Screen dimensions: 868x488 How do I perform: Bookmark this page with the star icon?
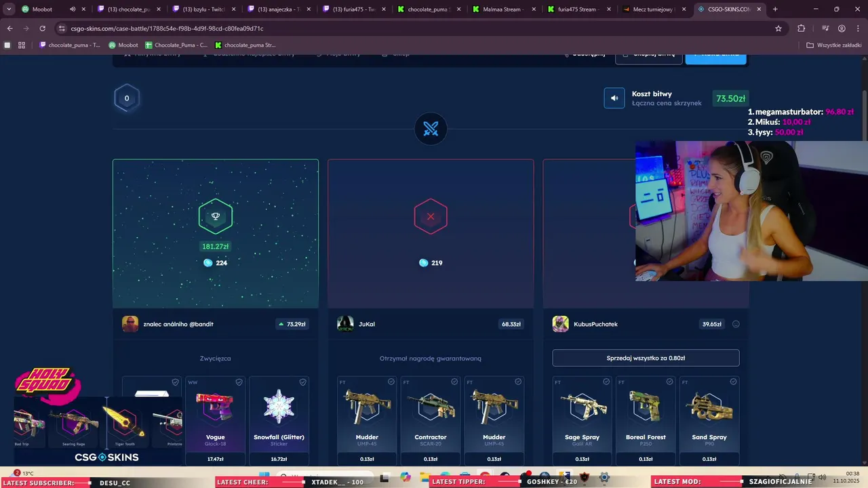[x=778, y=28]
